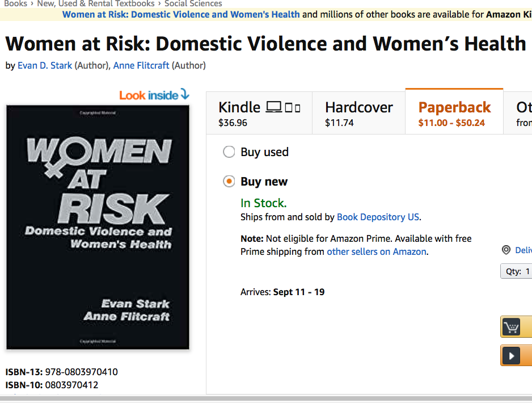
Task: Click the Women at Risk Kindle banner link
Action: (181, 14)
